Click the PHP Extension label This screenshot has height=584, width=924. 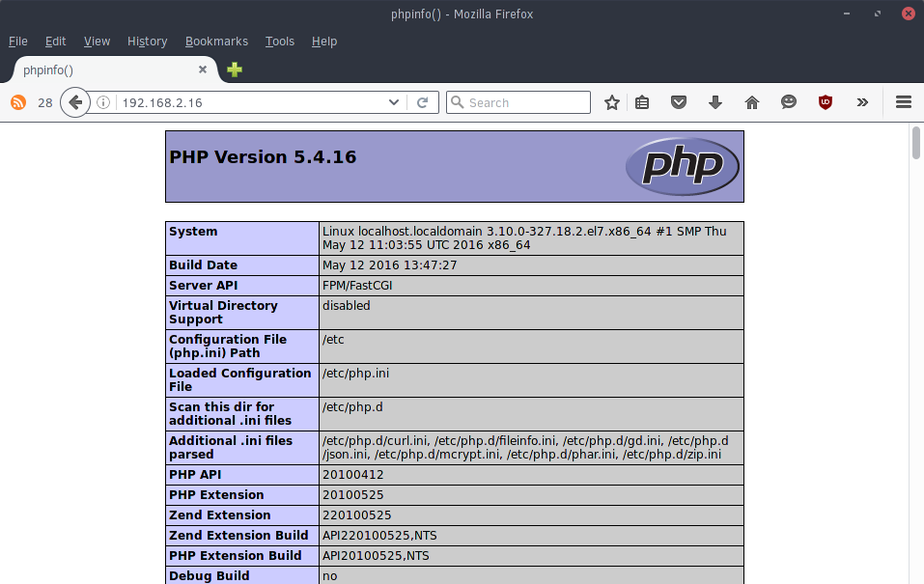coord(216,495)
